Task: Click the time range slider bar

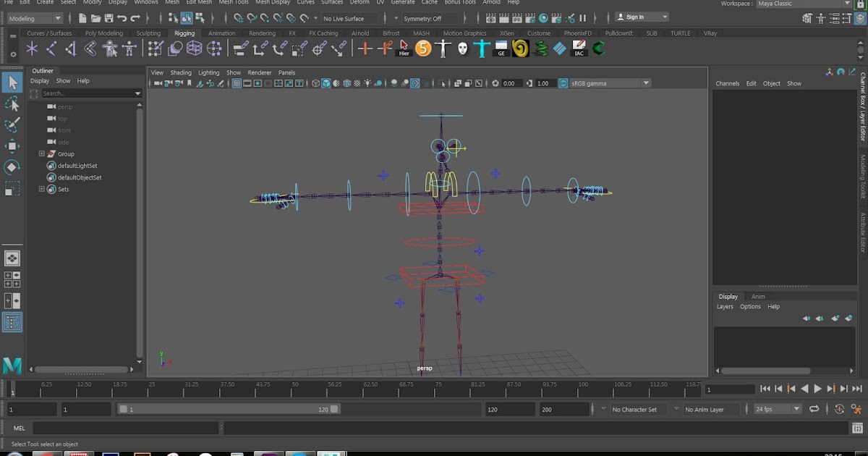Action: point(228,409)
